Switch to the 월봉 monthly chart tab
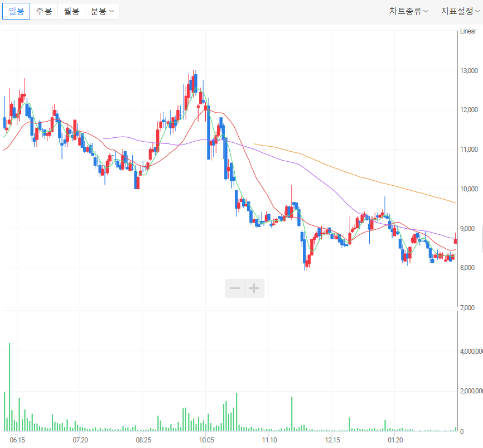 tap(71, 11)
